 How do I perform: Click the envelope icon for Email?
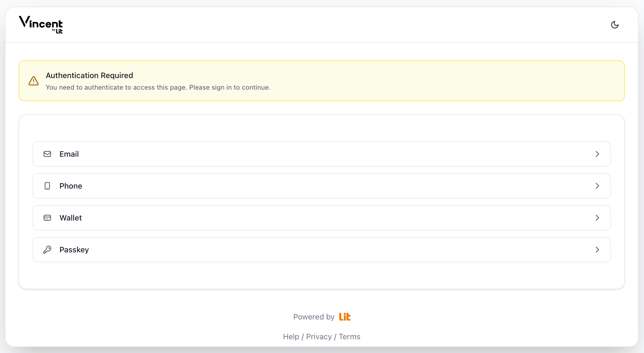[x=47, y=154]
